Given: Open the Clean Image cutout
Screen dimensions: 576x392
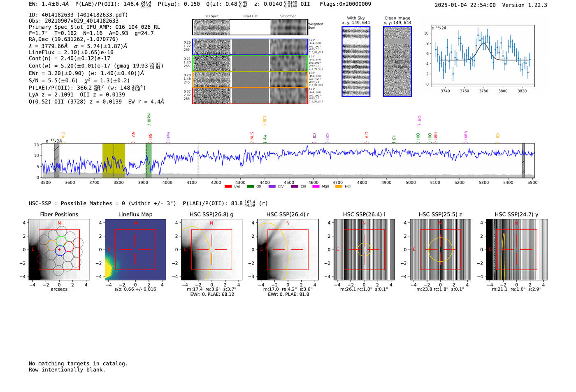Looking at the screenshot, I should point(397,61).
